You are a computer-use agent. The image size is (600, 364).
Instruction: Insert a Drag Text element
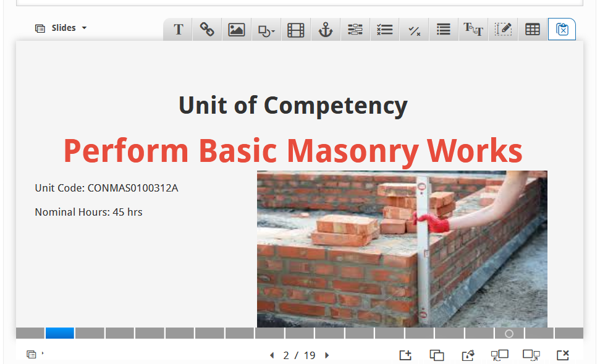[473, 30]
